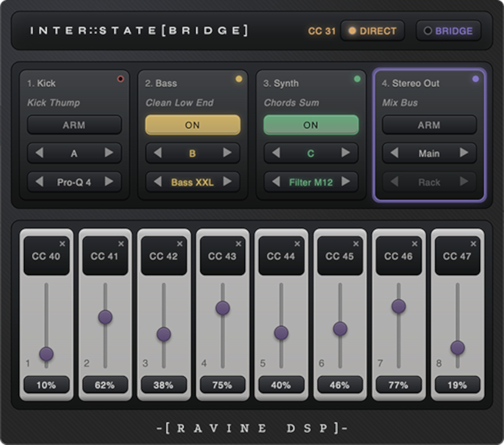Click the RAVINE DSP logo text
The width and height of the screenshot is (504, 445).
tap(252, 428)
